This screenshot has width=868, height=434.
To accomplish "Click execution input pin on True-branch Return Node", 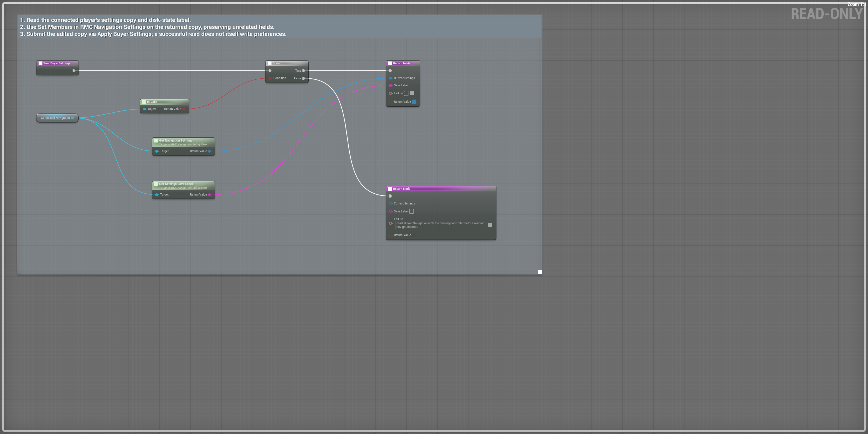I will coord(391,71).
